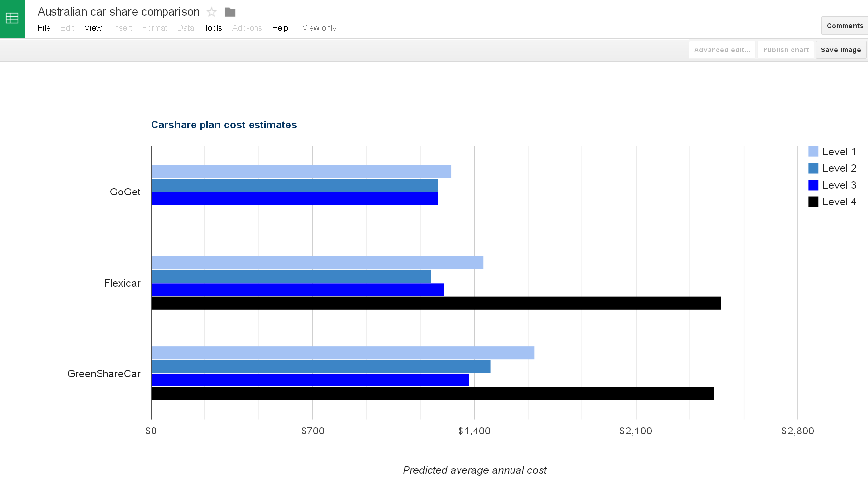This screenshot has width=868, height=480.
Task: Click the $1,400 axis tick label
Action: pos(474,431)
